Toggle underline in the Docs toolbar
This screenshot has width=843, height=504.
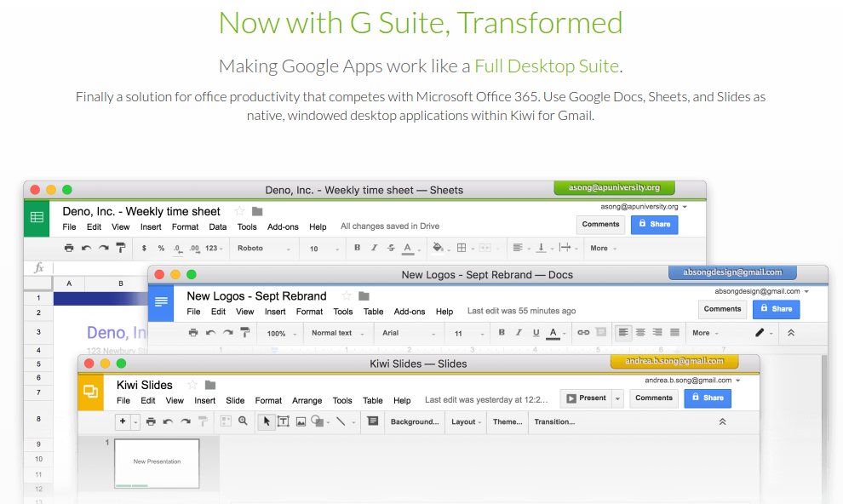tap(536, 333)
